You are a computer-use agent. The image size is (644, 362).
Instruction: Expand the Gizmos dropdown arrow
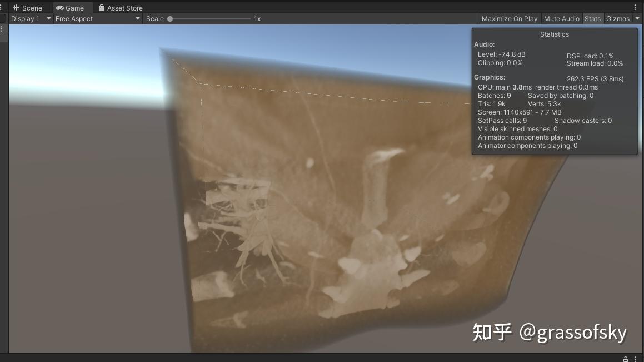click(637, 18)
